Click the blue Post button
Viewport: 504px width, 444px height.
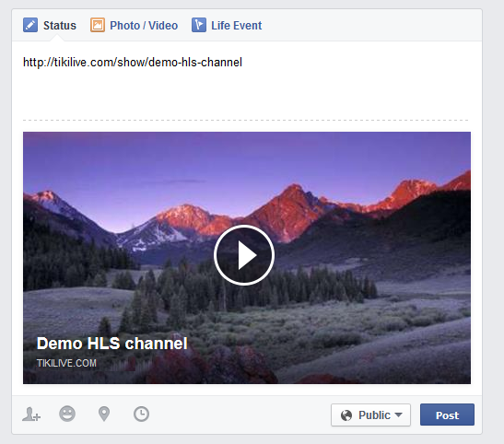coord(447,415)
